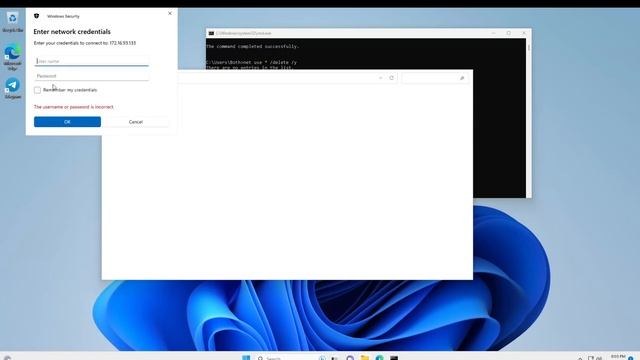The image size is (640, 360).
Task: Click the magnifier icon in the Explorer search box
Action: (462, 78)
